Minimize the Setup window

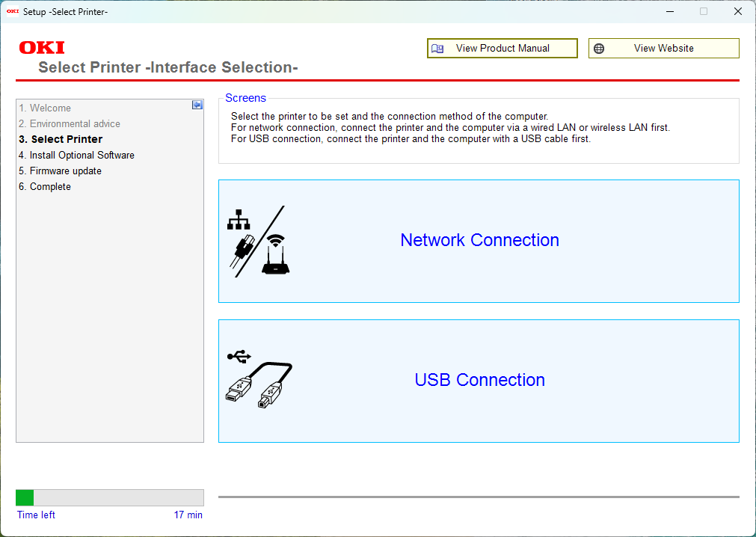[x=670, y=11]
